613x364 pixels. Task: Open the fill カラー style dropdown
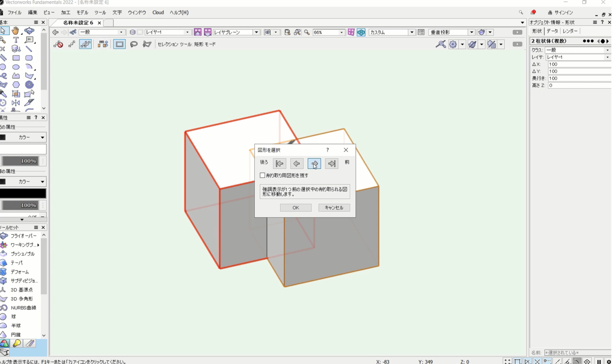click(x=23, y=137)
